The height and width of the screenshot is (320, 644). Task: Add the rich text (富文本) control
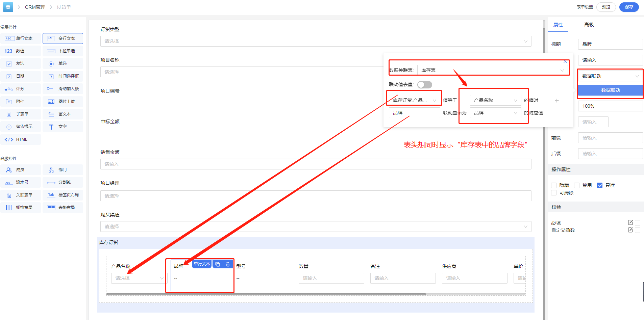click(x=63, y=114)
